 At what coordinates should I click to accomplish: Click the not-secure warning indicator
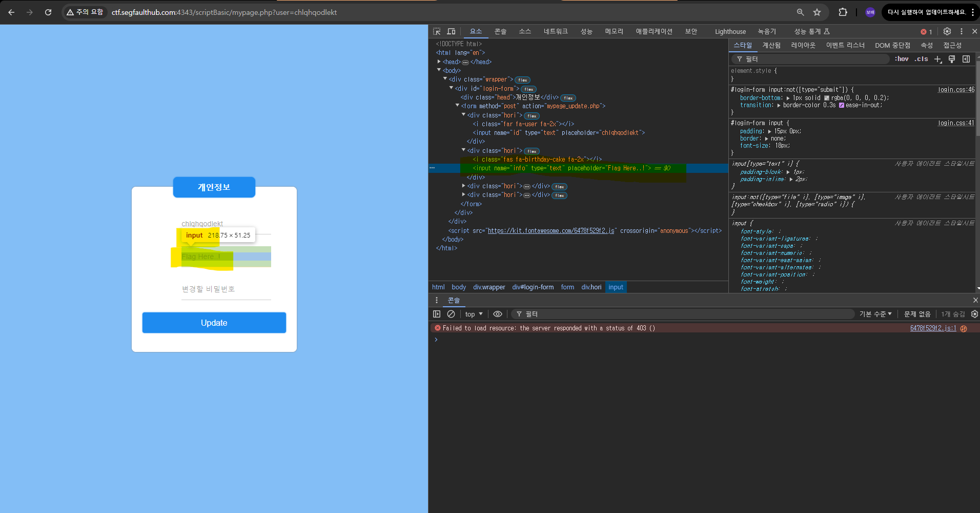[85, 12]
